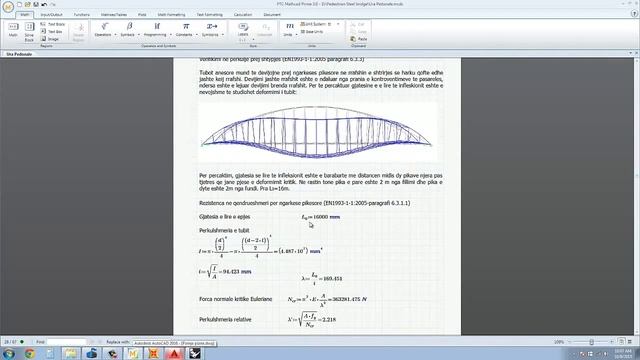Click the vertical scrollbar of the worksheet
This screenshot has width=640, height=360.
click(637, 197)
